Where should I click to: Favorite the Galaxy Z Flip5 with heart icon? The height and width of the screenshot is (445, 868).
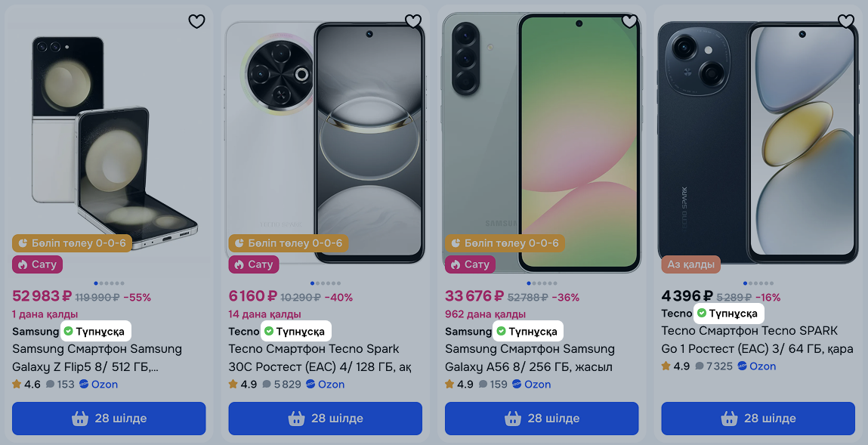click(196, 21)
